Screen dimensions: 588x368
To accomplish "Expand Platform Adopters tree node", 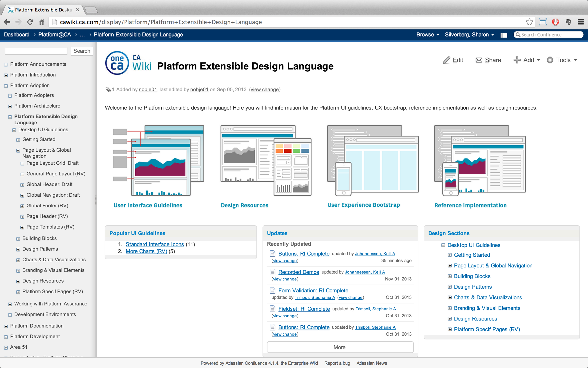I will pyautogui.click(x=10, y=96).
